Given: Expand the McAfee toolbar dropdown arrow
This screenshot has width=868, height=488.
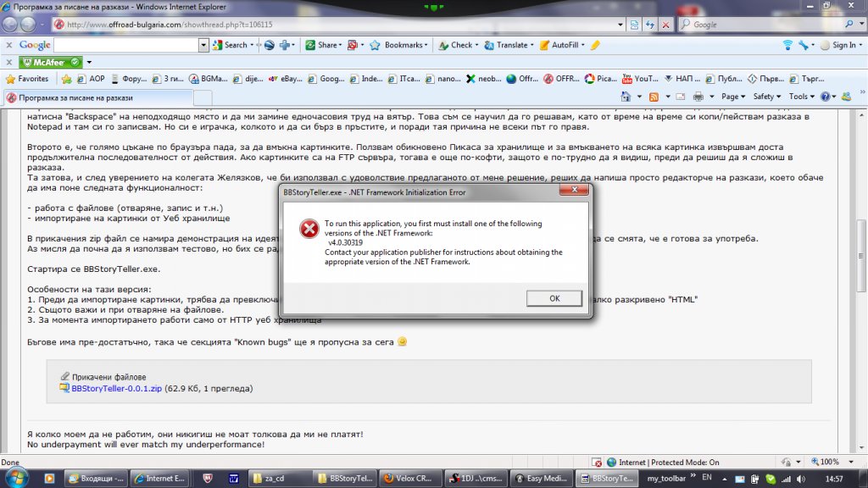Looking at the screenshot, I should [x=88, y=62].
